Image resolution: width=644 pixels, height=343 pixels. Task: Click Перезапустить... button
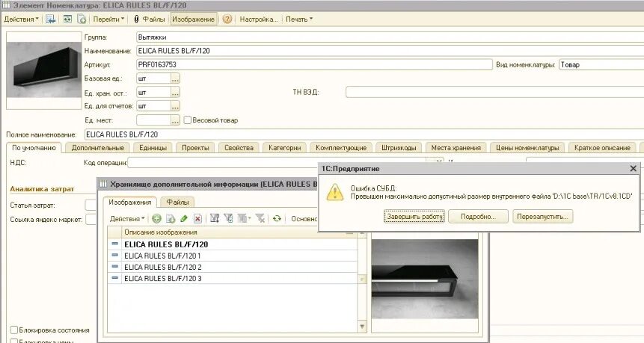coord(542,216)
